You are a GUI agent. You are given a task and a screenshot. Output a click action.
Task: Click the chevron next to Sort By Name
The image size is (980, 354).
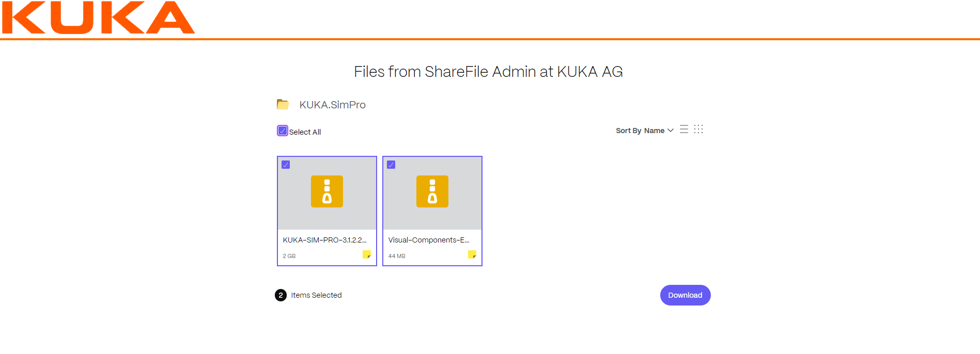(x=671, y=131)
